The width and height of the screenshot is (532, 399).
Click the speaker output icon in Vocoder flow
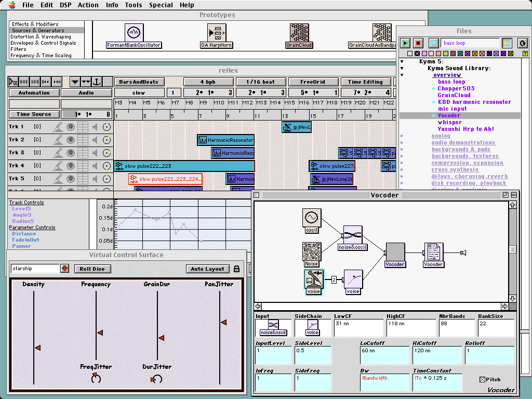point(463,252)
